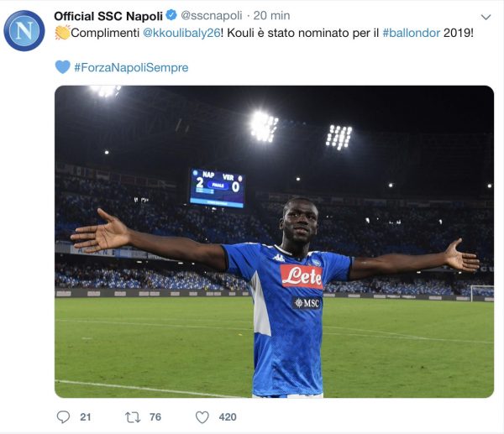
Task: Click the blue heart emoji before the hashtag
Action: [62, 66]
